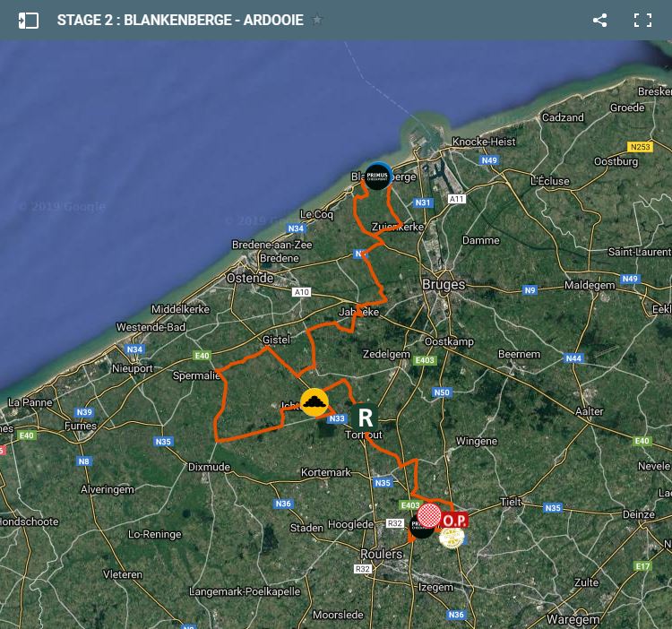Image resolution: width=672 pixels, height=629 pixels.
Task: Click the yellow-white round marker below O.P.
Action: [452, 538]
